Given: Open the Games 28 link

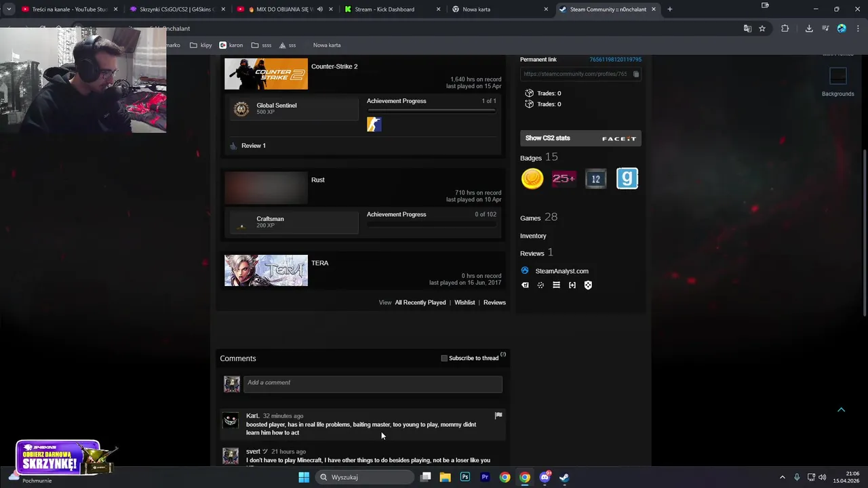Looking at the screenshot, I should tap(538, 218).
